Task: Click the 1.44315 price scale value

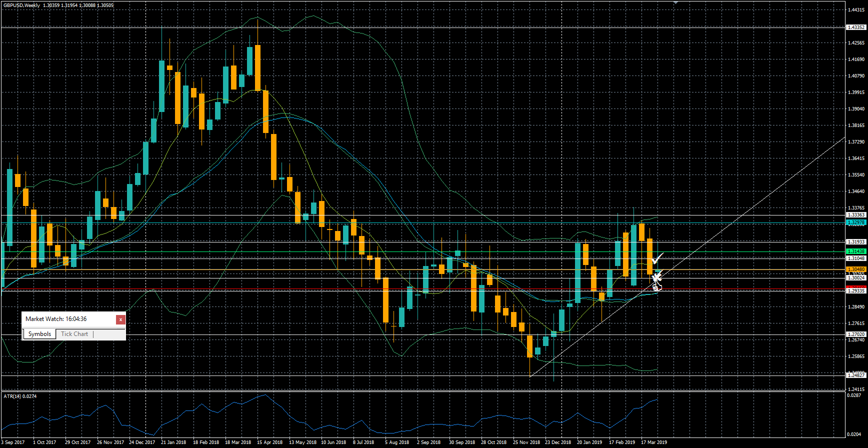Action: [856, 10]
